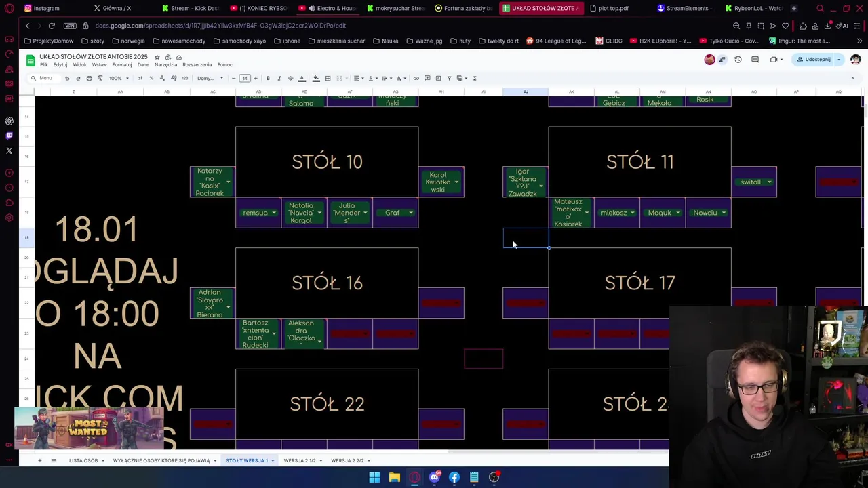This screenshot has width=868, height=488.
Task: Open the LISTA OSÓB sheet tab
Action: 83,461
